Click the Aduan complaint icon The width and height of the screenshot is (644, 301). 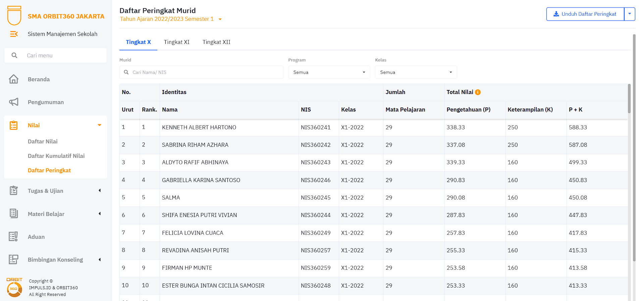(x=13, y=236)
